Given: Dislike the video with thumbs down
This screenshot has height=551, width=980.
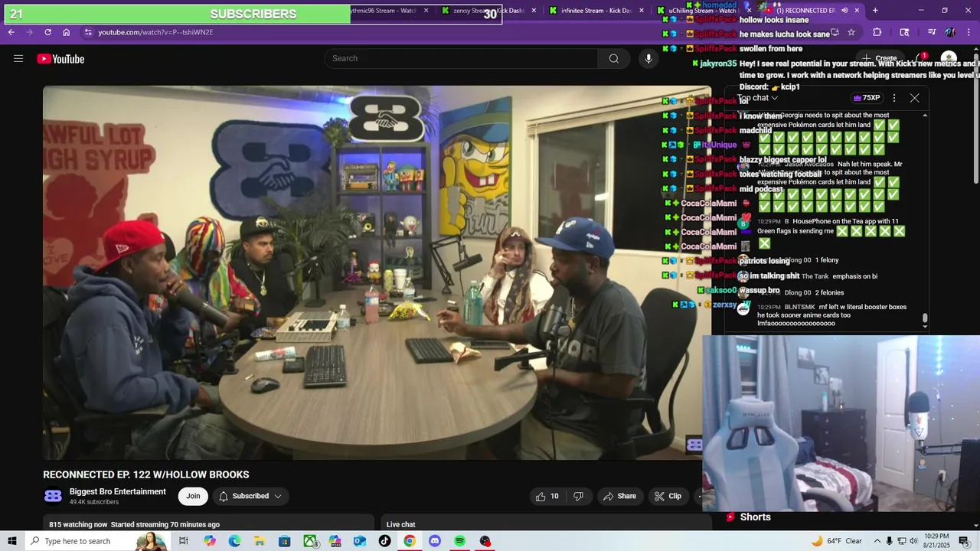Looking at the screenshot, I should (x=578, y=496).
